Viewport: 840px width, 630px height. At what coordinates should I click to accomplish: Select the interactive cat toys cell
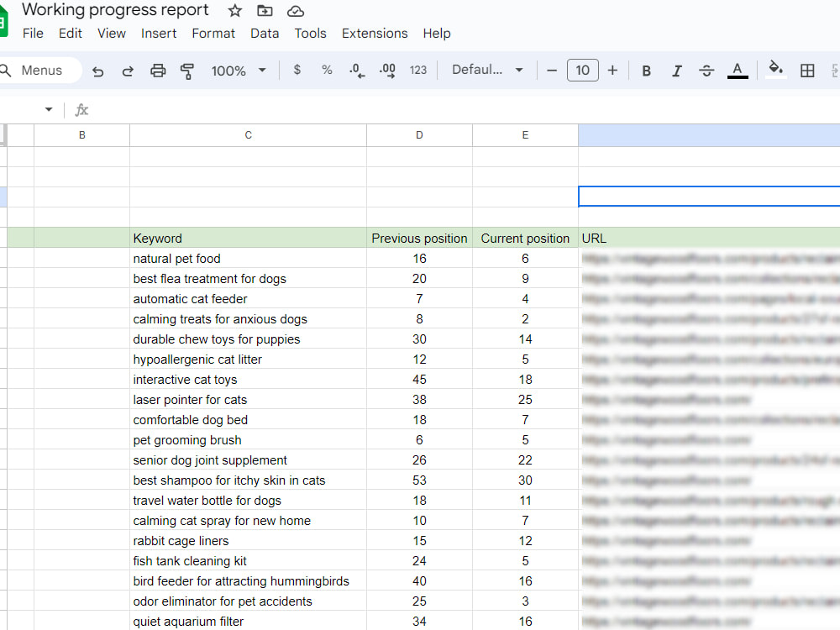(x=248, y=380)
